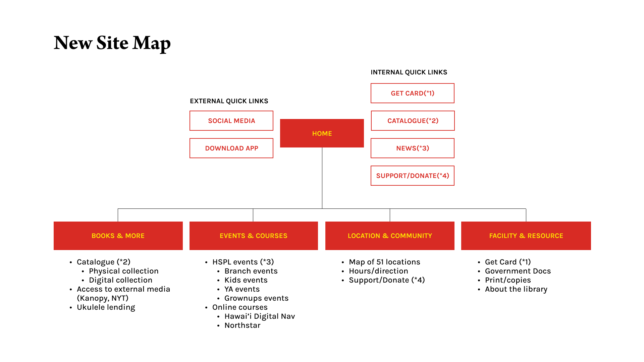Toggle visibility of NEWS(*3) quick link
The image size is (644, 362).
click(413, 148)
